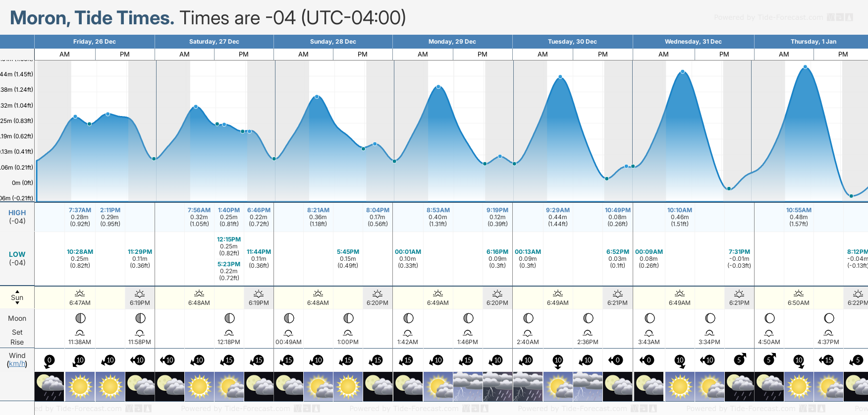
Task: Select the Friday, 26 Dec day header
Action: (95, 42)
